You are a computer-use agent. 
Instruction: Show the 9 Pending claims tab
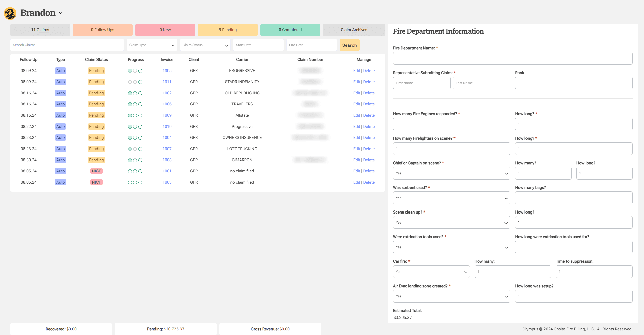click(228, 30)
